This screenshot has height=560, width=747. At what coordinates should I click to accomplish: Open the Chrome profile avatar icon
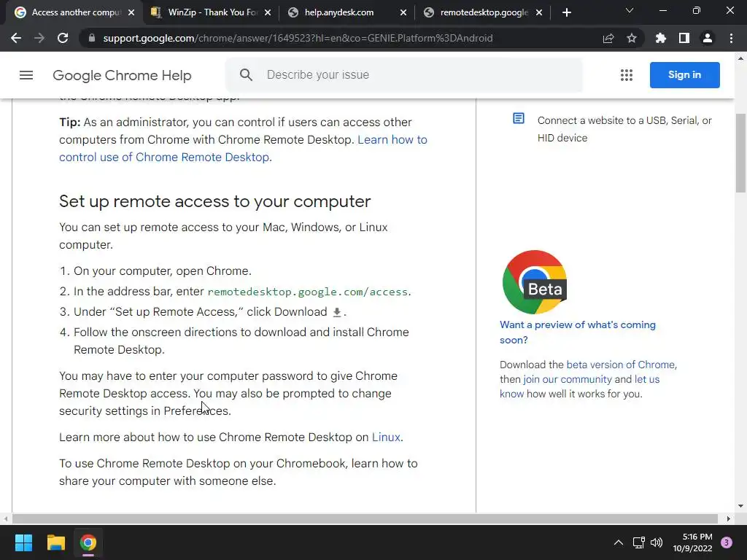708,38
